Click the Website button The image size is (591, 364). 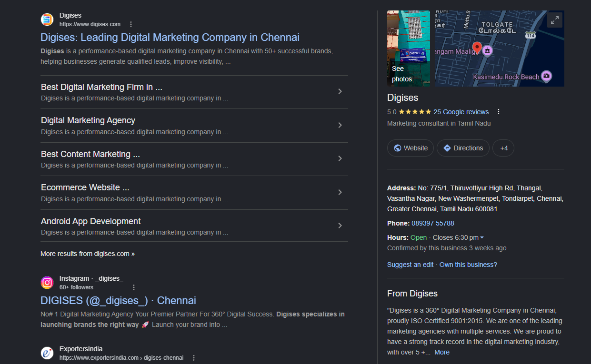[411, 148]
